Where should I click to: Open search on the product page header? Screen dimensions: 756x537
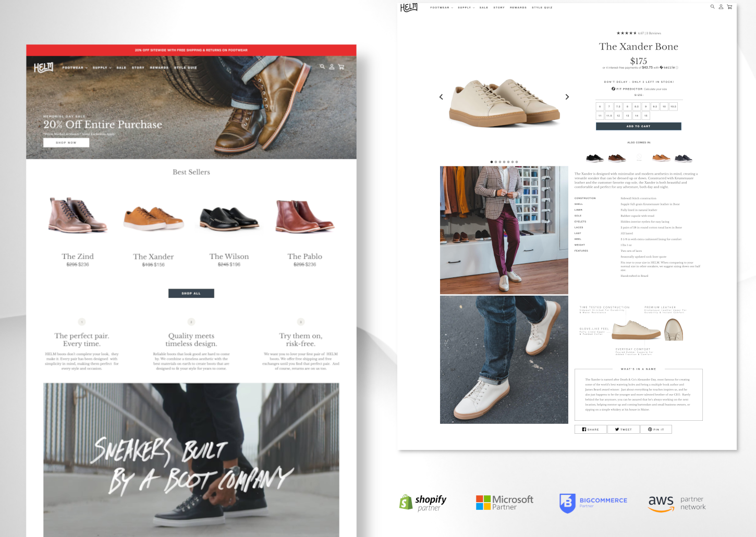click(x=712, y=7)
